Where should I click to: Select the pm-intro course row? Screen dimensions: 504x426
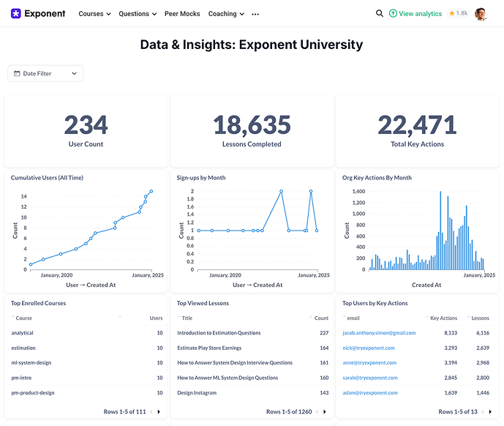(87, 378)
